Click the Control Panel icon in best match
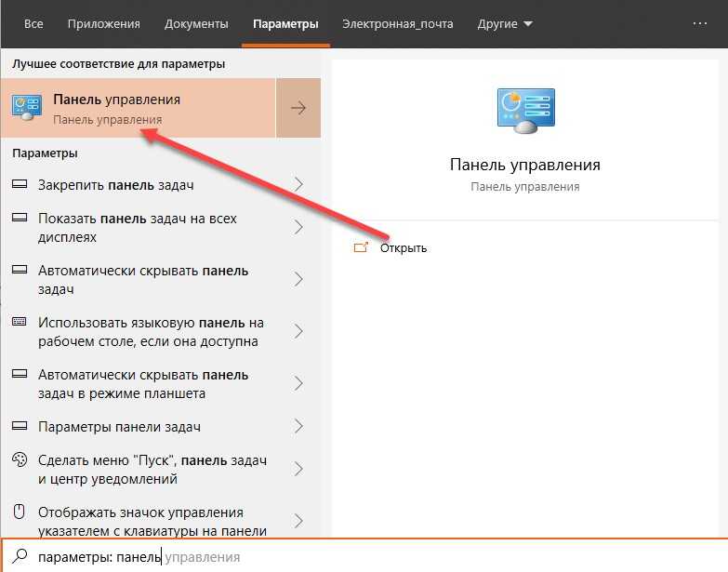 click(x=26, y=107)
